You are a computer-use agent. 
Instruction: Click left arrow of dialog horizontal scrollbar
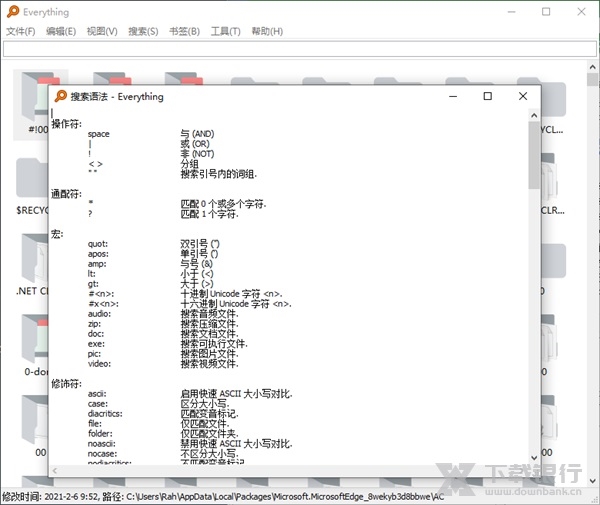[55, 471]
